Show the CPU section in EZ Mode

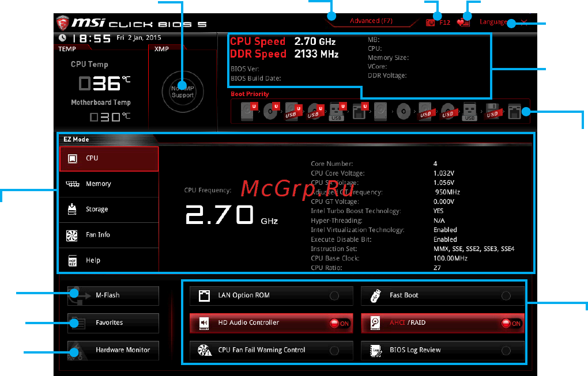[x=109, y=159]
